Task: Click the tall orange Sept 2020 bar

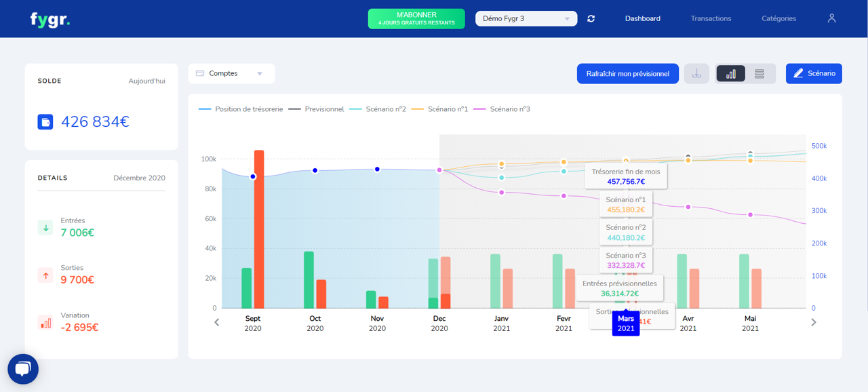Action: [x=259, y=229]
